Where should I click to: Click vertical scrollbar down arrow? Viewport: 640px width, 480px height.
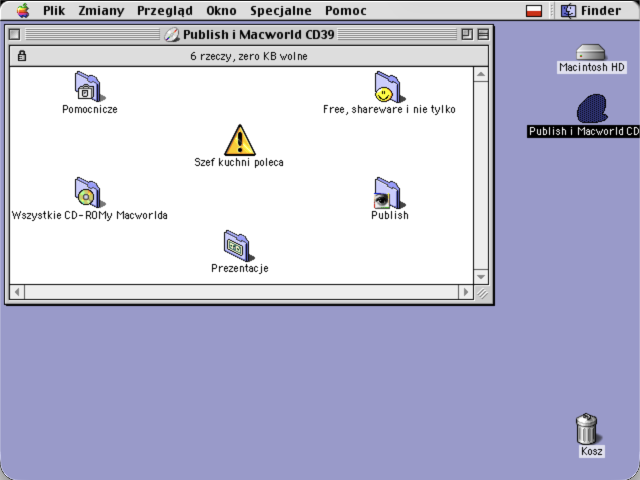pos(481,277)
